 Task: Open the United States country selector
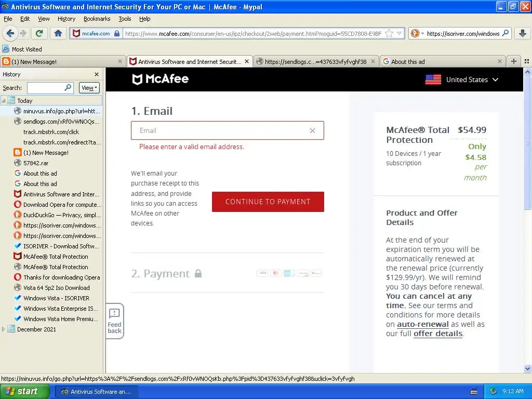[x=462, y=79]
